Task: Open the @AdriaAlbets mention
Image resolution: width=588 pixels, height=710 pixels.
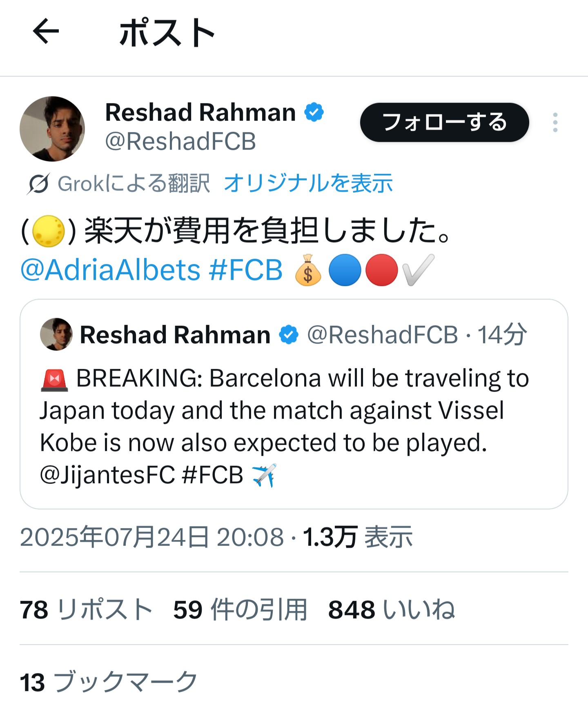Action: (110, 270)
